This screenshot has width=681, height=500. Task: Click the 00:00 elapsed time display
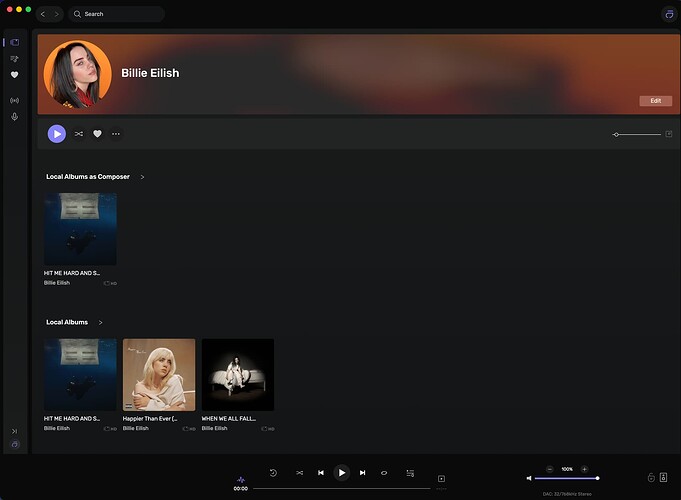click(241, 489)
